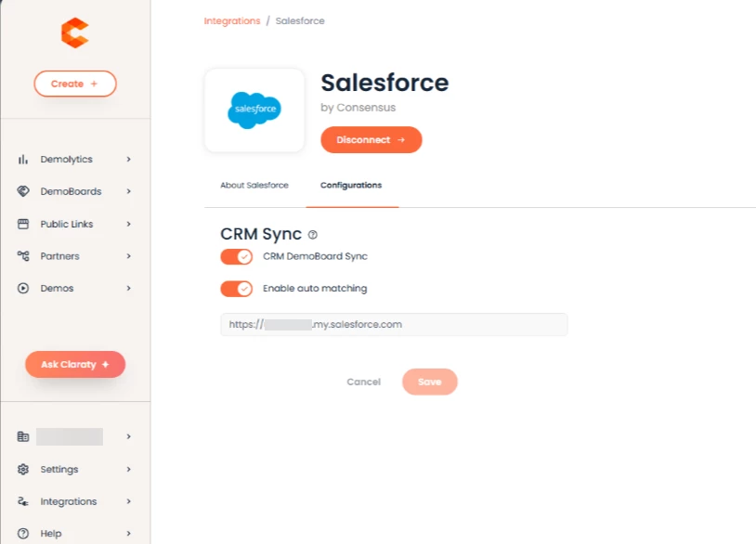
Task: Toggle Enable auto matching switch
Action: point(237,289)
